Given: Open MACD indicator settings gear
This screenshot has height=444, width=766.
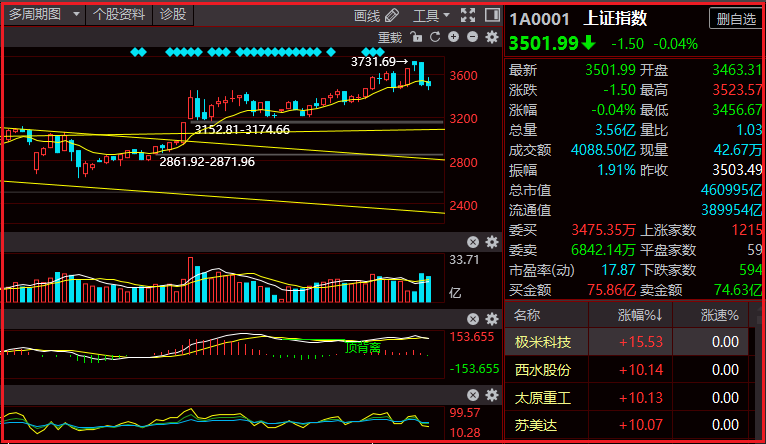Looking at the screenshot, I should (491, 319).
